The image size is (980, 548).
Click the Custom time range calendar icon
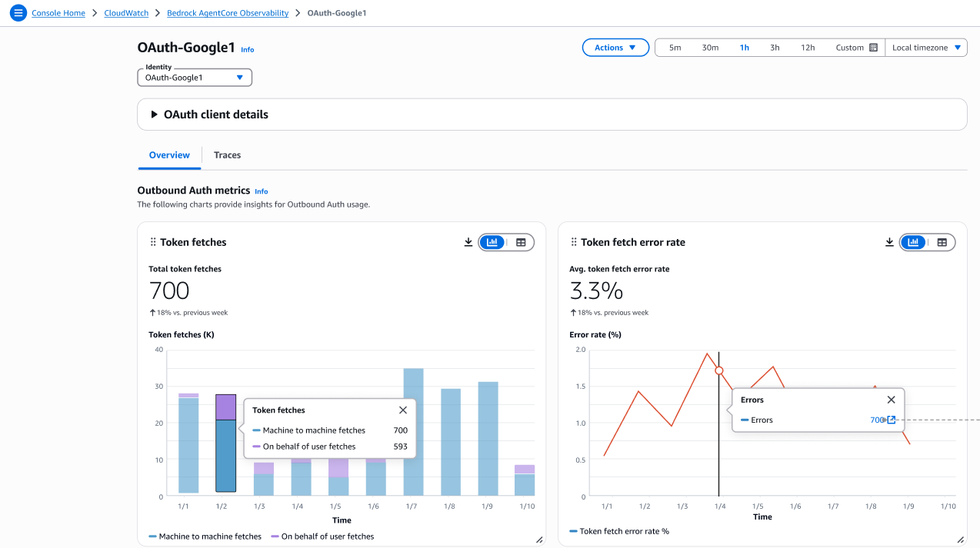click(x=873, y=48)
